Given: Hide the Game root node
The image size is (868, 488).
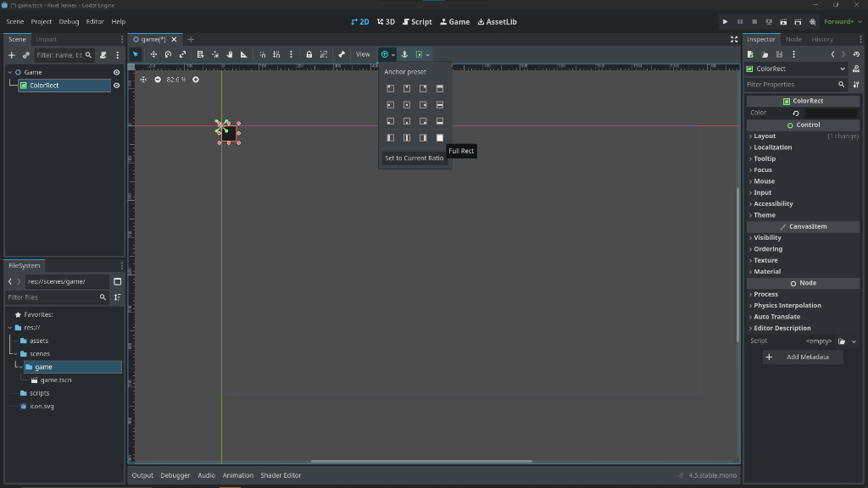Looking at the screenshot, I should point(117,72).
